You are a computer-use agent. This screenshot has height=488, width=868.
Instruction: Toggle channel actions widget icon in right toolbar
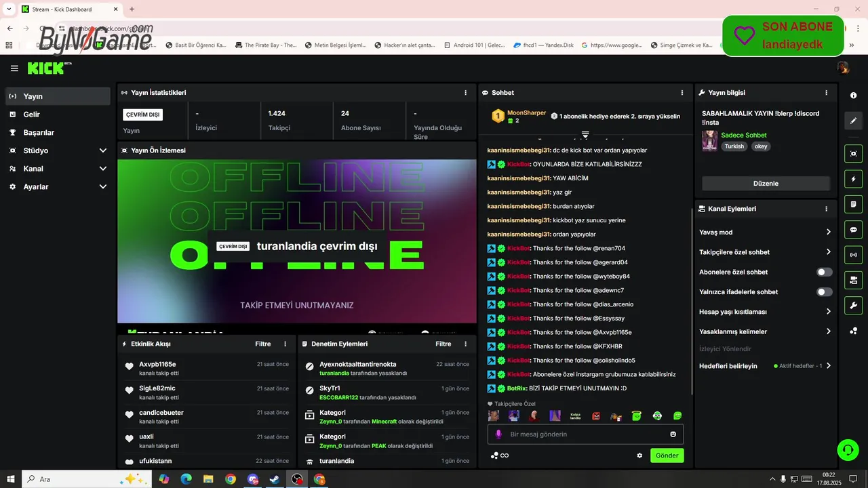(854, 280)
